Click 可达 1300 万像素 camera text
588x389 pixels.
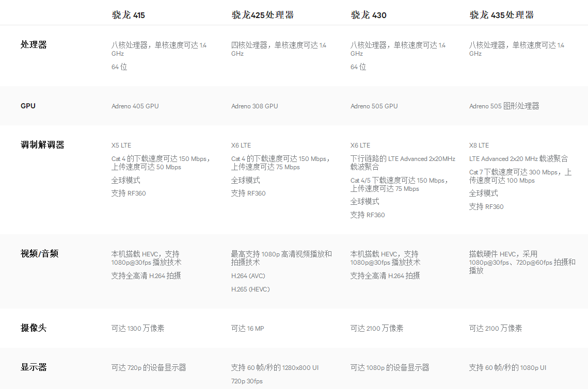(x=138, y=328)
